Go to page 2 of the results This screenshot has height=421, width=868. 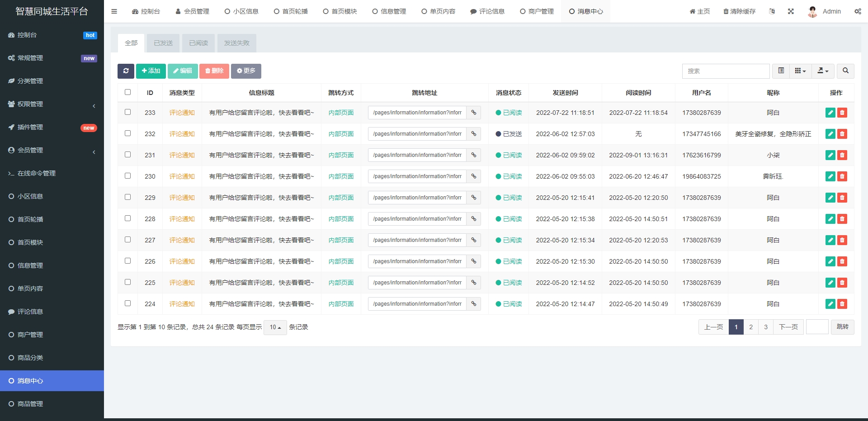point(751,327)
